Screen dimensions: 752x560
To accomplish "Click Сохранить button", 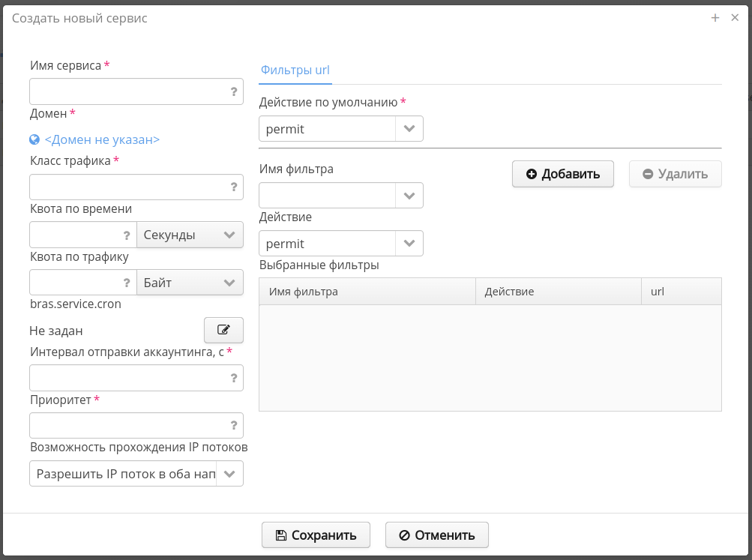I will click(316, 535).
